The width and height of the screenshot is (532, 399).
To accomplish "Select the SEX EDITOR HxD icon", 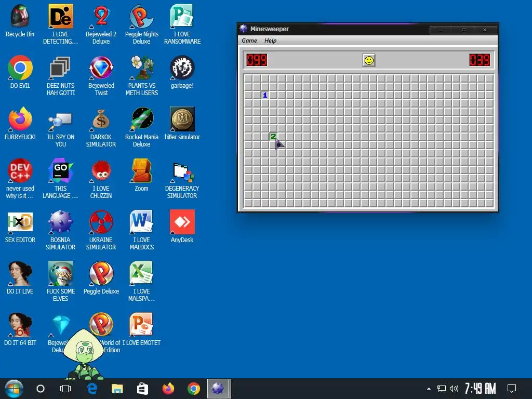I will pyautogui.click(x=20, y=227).
